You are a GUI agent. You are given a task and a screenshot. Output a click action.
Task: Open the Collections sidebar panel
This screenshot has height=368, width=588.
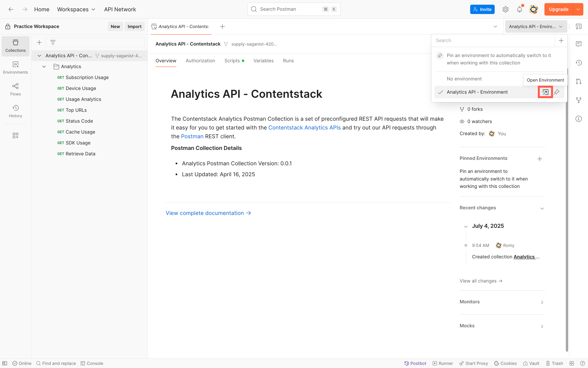pos(15,46)
